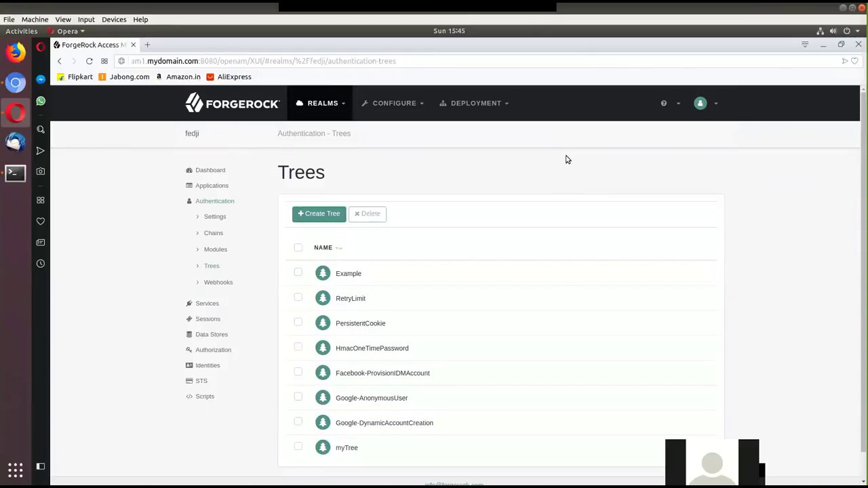Screen dimensions: 868x488
Task: Open the DEPLOYMENT dropdown menu
Action: coord(474,103)
